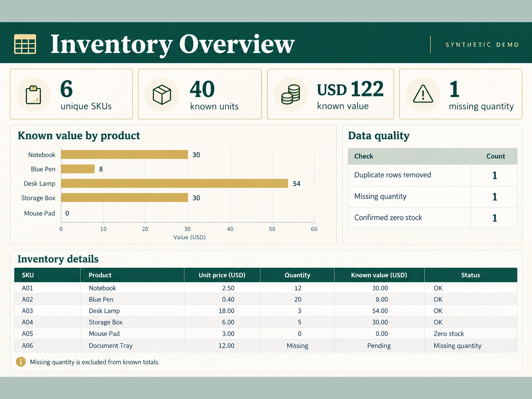Screen dimensions: 532x399
Task: Click the quantity 20 cell
Action: [298, 299]
